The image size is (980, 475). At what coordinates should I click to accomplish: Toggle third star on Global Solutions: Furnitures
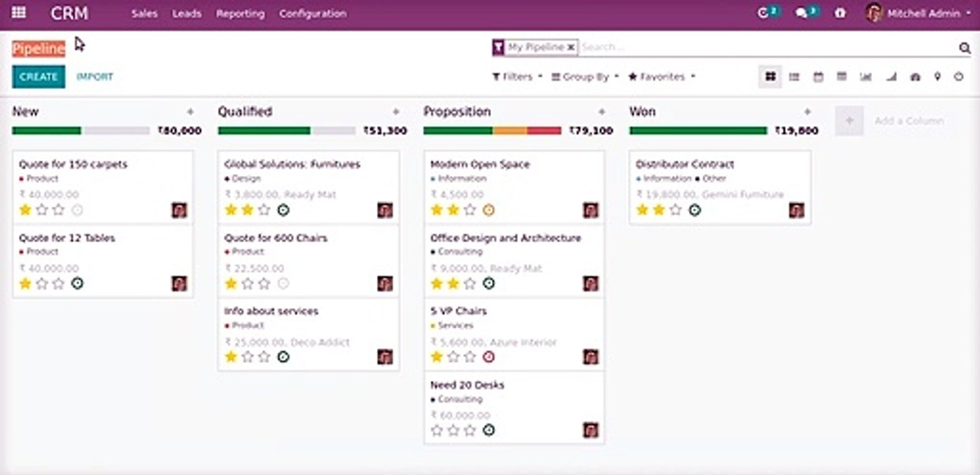[x=264, y=210]
